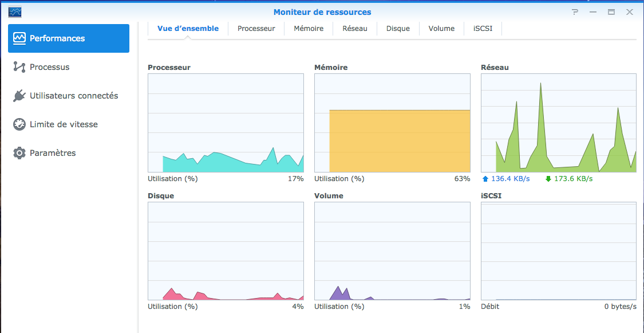Click the green download arrow icon
This screenshot has height=333, width=644.
click(x=548, y=179)
